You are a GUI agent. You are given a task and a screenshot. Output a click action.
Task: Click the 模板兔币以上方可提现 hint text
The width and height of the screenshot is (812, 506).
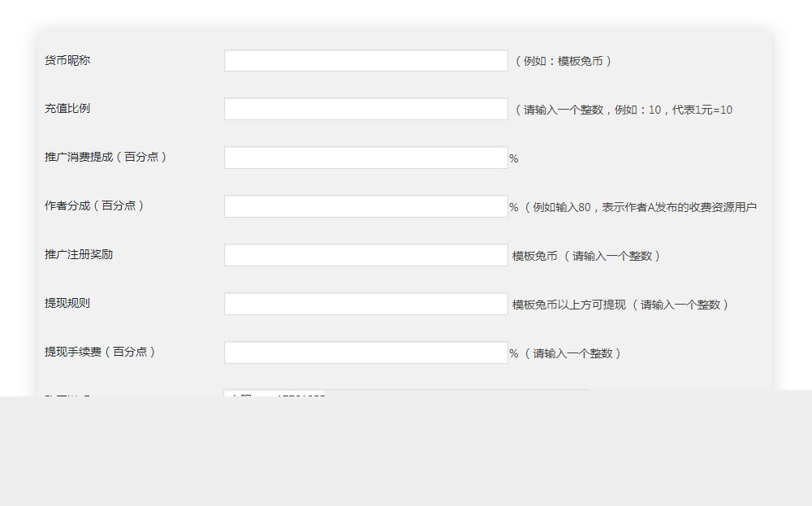pos(567,304)
